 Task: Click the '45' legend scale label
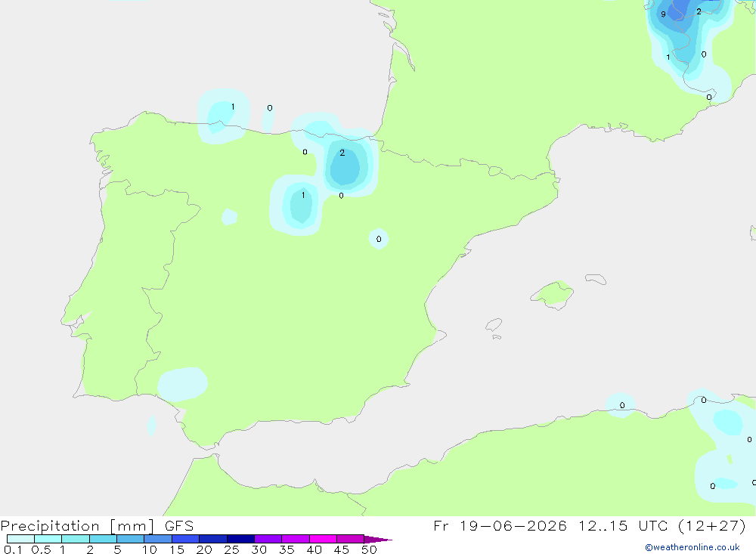coord(342,549)
